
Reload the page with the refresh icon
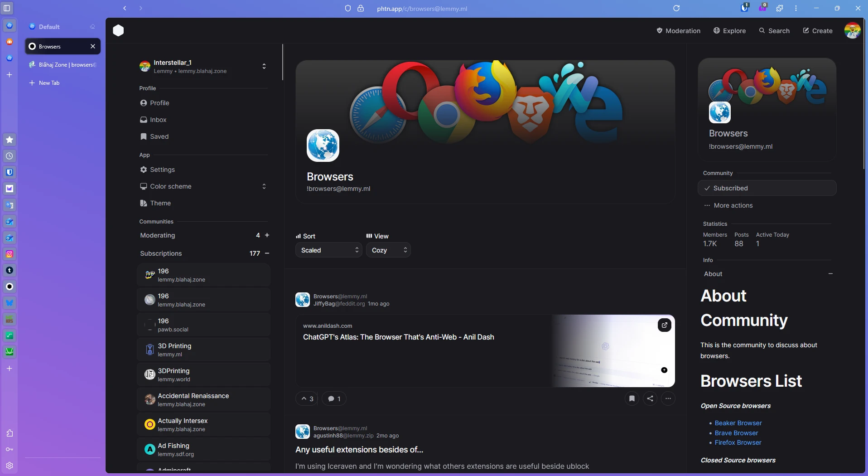(676, 8)
